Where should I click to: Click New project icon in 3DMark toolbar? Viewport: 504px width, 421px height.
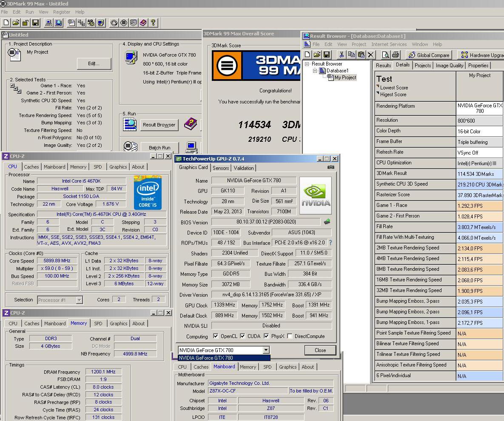pos(6,23)
